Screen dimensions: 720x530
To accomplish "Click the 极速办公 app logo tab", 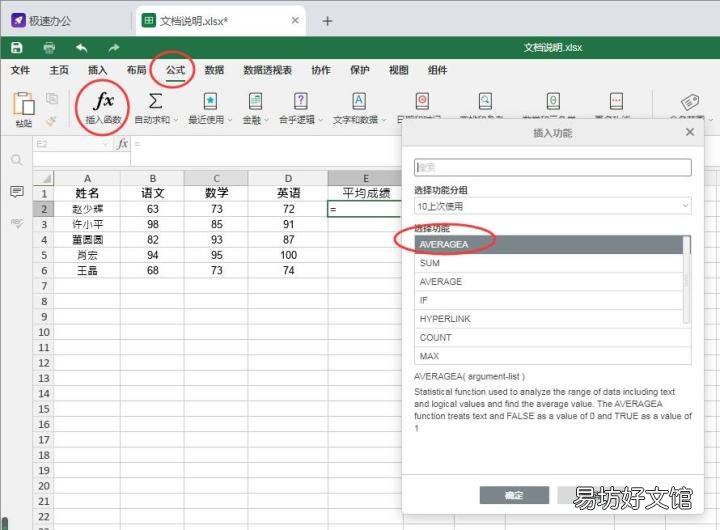I will pos(41,21).
